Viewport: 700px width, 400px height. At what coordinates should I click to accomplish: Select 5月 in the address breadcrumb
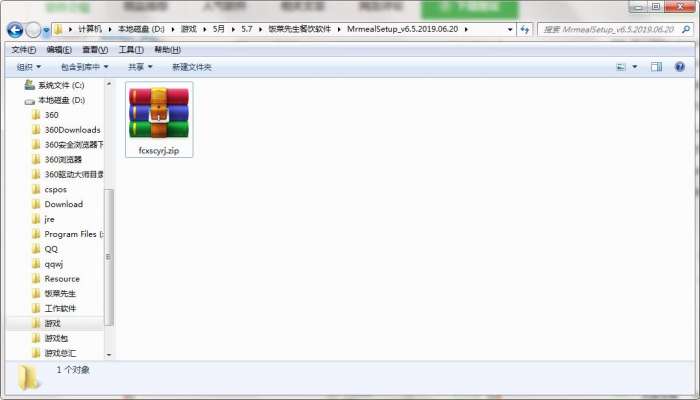point(219,29)
